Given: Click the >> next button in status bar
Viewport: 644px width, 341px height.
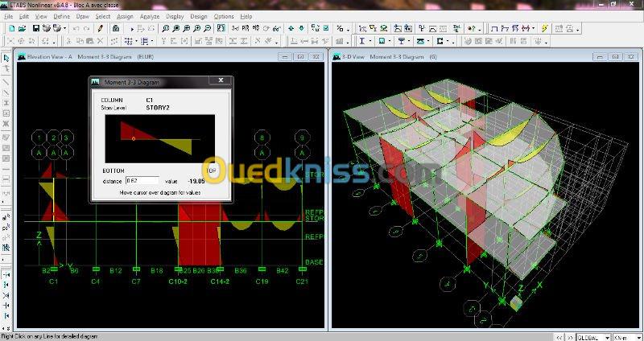Looking at the screenshot, I should 571,337.
